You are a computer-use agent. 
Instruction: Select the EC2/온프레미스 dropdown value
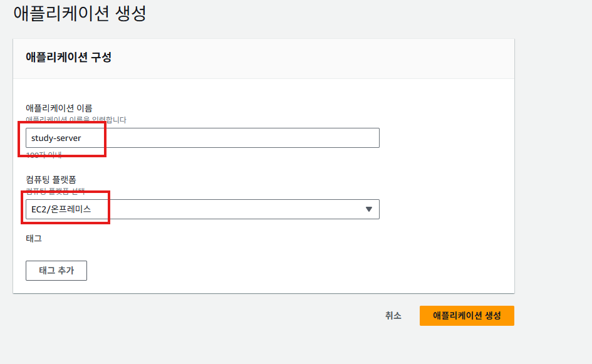[61, 209]
